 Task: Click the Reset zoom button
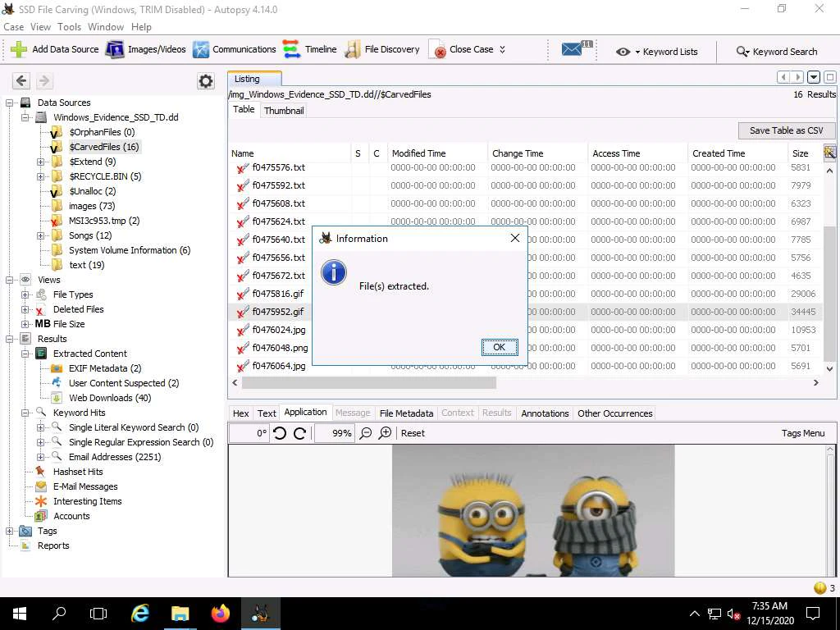click(413, 433)
